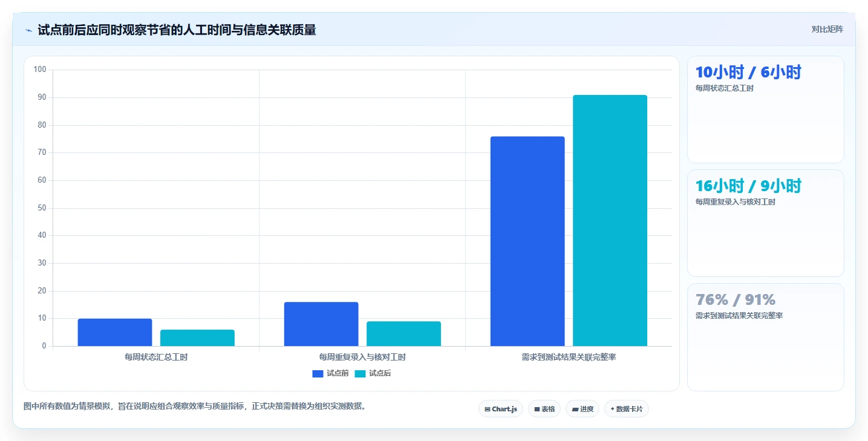Click the y-axis value 50
This screenshot has height=441, width=868.
click(42, 208)
